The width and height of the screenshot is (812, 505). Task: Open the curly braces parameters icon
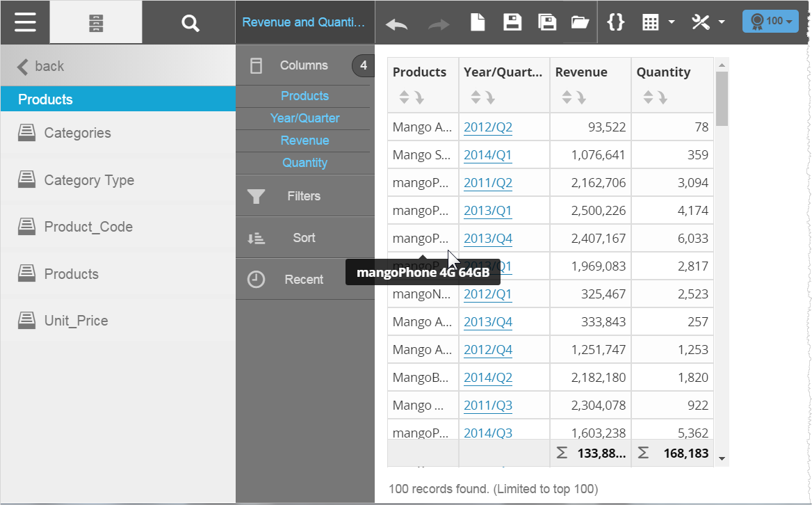tap(615, 22)
